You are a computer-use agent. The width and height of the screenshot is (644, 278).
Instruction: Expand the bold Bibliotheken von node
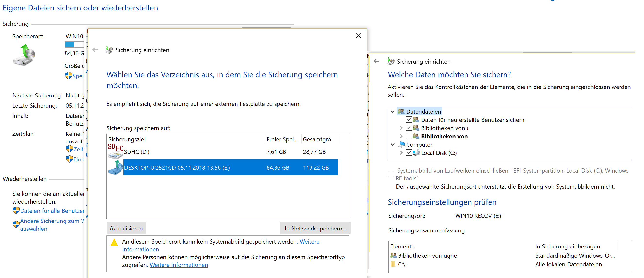click(x=401, y=136)
